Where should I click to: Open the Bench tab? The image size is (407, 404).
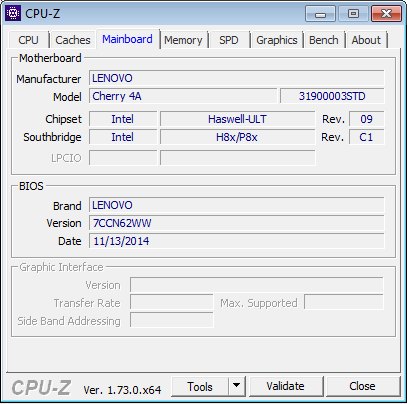(324, 40)
